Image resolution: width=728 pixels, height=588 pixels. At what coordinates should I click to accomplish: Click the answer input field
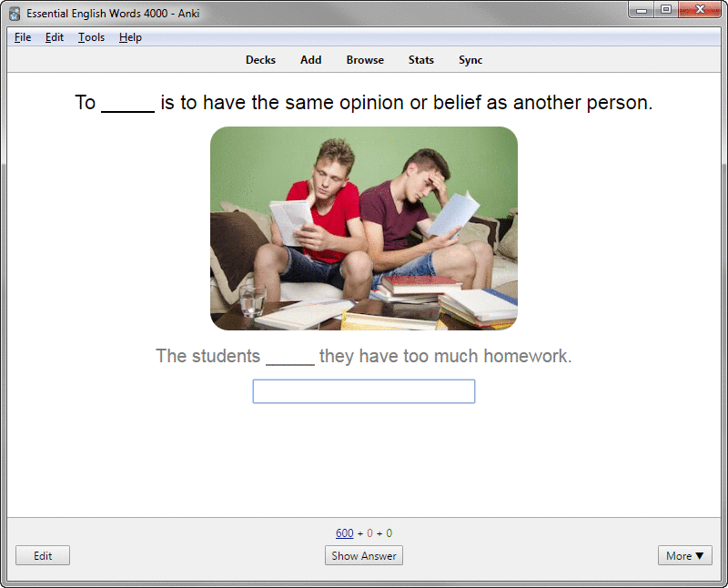(364, 391)
